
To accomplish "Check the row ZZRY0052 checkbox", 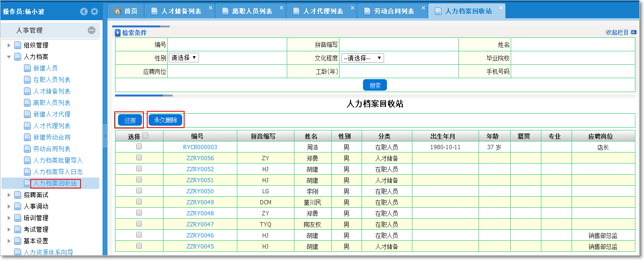I will (139, 168).
